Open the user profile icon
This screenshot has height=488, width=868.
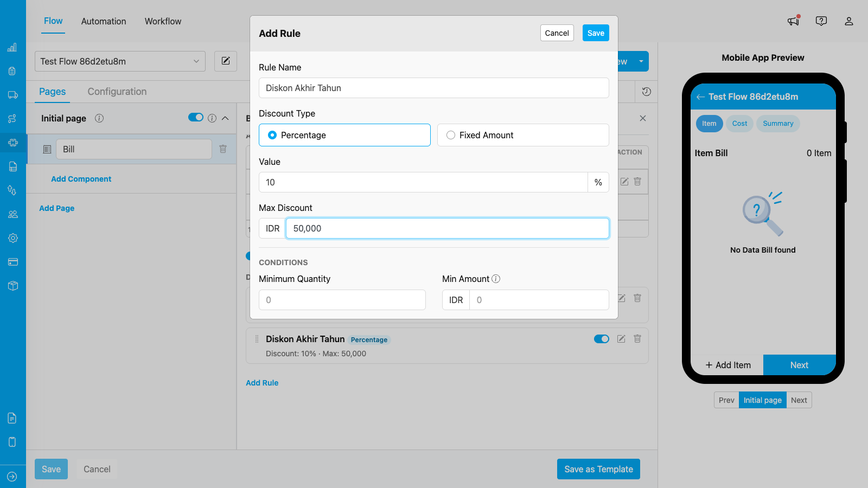click(849, 21)
